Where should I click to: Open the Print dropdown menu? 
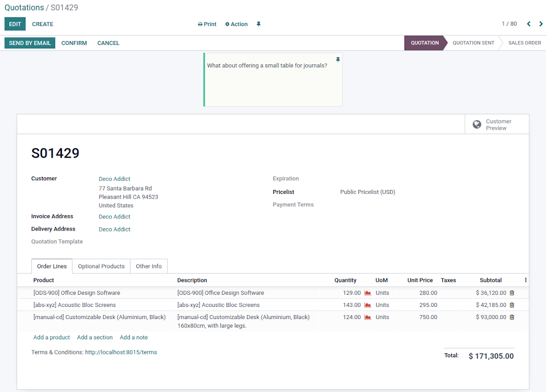pos(207,24)
